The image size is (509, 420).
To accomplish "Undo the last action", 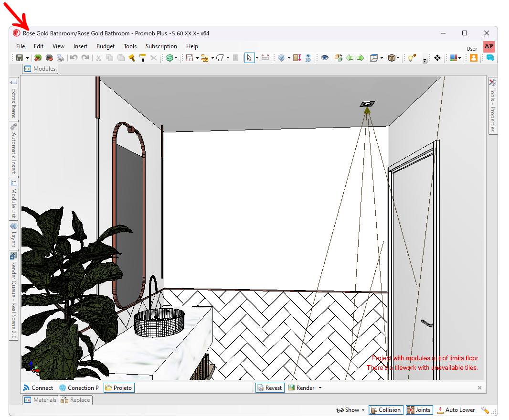I will [x=74, y=58].
